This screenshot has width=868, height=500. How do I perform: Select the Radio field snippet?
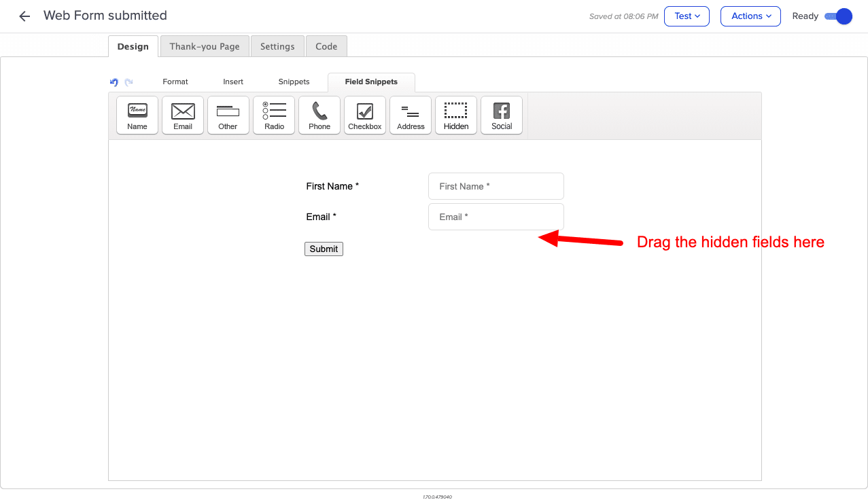tap(273, 115)
